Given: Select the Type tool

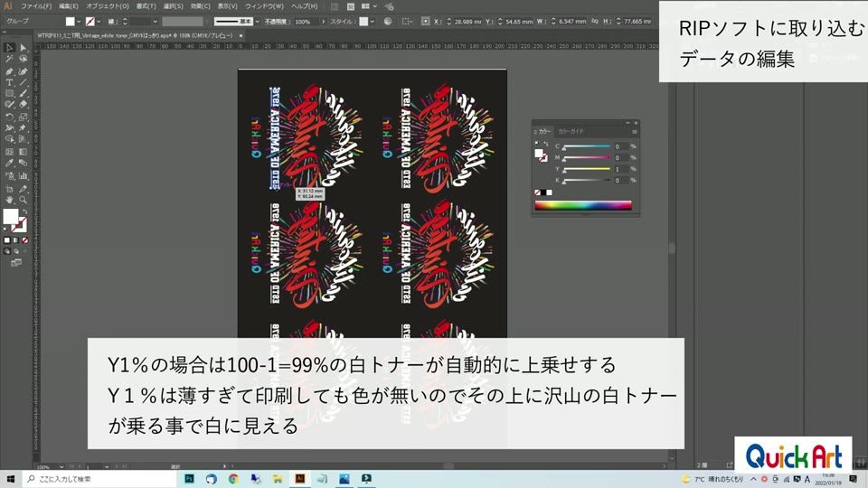Looking at the screenshot, I should (9, 82).
